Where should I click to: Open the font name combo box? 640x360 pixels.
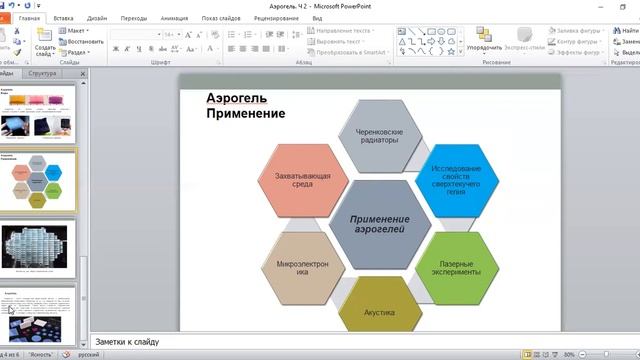click(136, 35)
